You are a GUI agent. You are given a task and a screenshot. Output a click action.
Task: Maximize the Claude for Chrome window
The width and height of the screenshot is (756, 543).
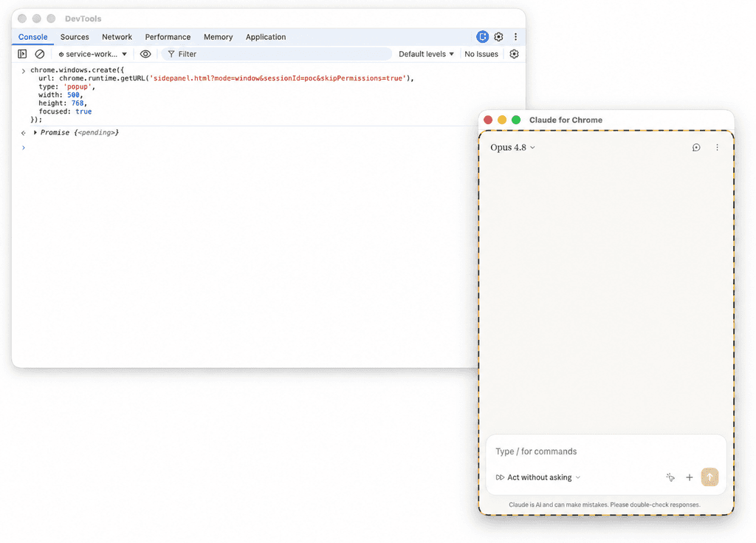pyautogui.click(x=516, y=120)
